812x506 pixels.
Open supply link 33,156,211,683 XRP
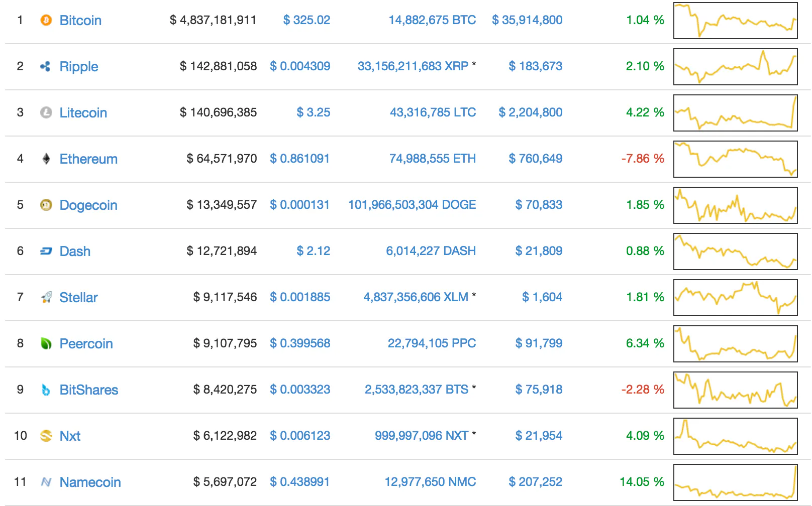[x=413, y=66]
